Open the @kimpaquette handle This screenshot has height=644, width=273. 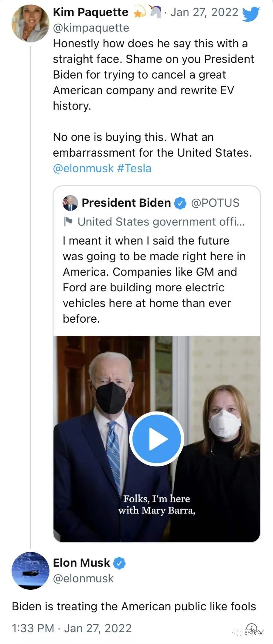click(91, 28)
